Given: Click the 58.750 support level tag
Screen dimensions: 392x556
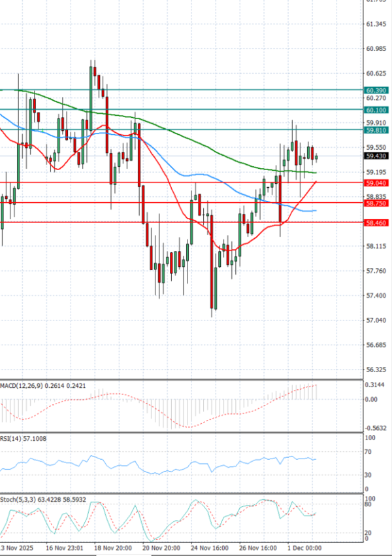Looking at the screenshot, I should (376, 203).
